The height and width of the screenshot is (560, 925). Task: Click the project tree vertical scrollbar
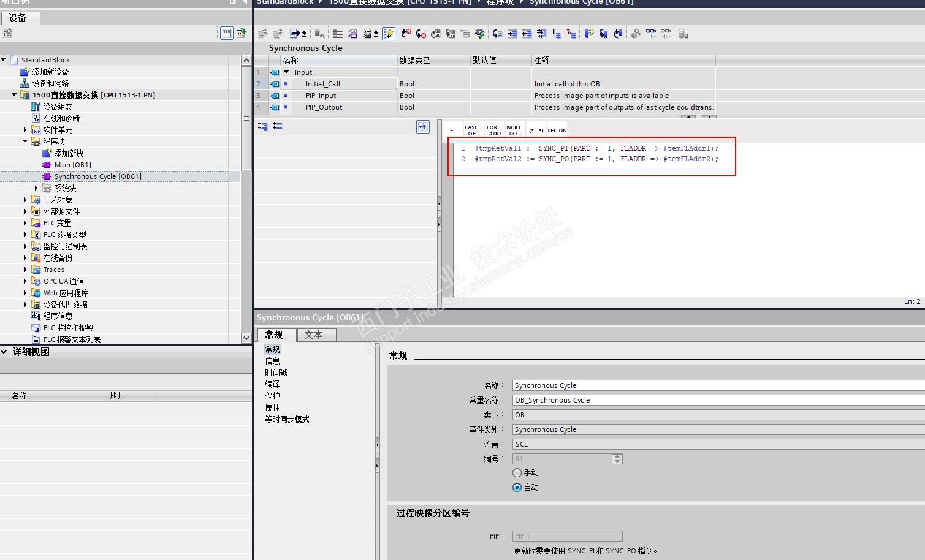click(x=246, y=199)
